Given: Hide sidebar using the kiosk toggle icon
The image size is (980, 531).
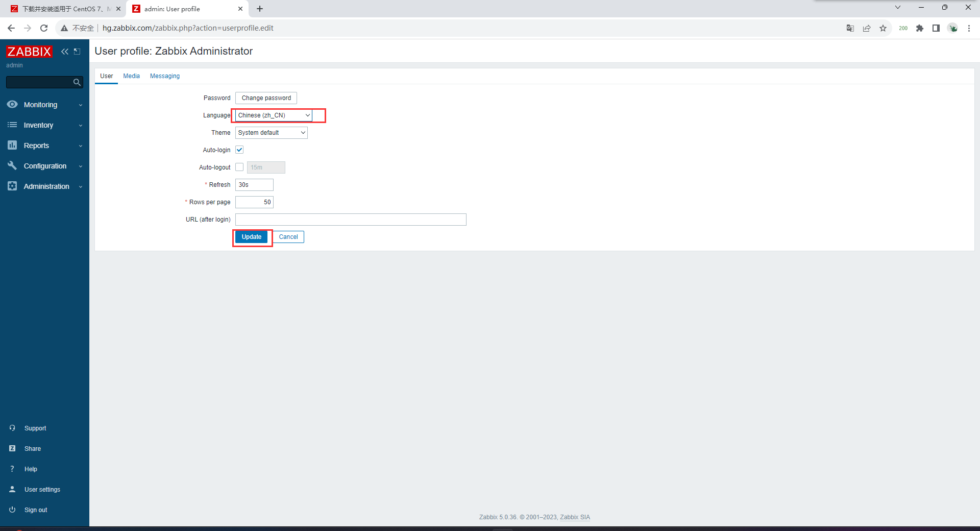Looking at the screenshot, I should coord(77,52).
